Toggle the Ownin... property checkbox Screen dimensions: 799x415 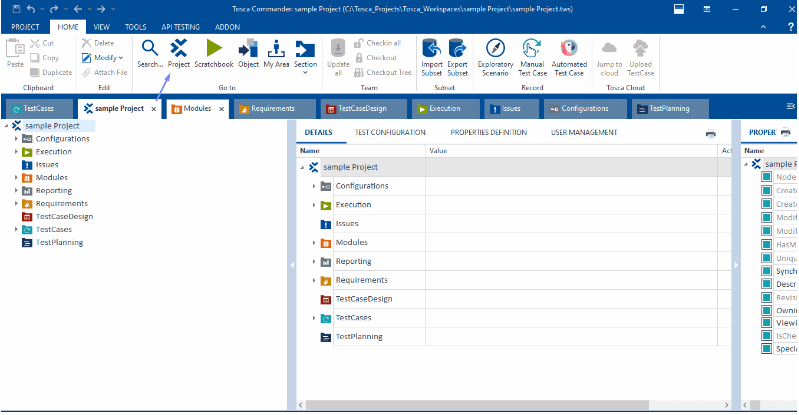(767, 310)
